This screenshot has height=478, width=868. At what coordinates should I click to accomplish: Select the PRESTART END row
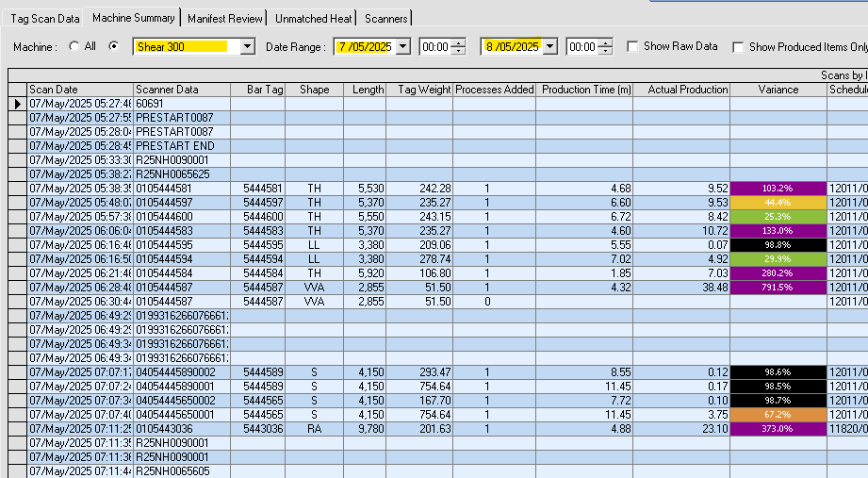[182, 146]
